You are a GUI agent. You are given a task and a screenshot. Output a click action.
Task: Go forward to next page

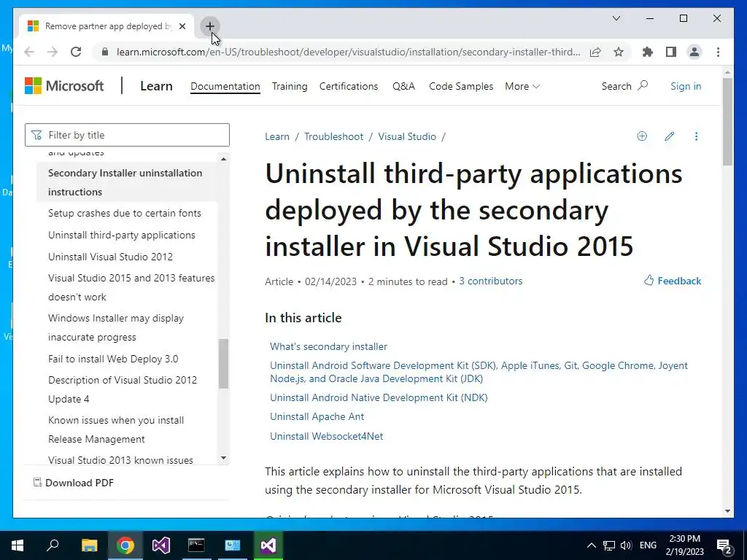pyautogui.click(x=53, y=52)
